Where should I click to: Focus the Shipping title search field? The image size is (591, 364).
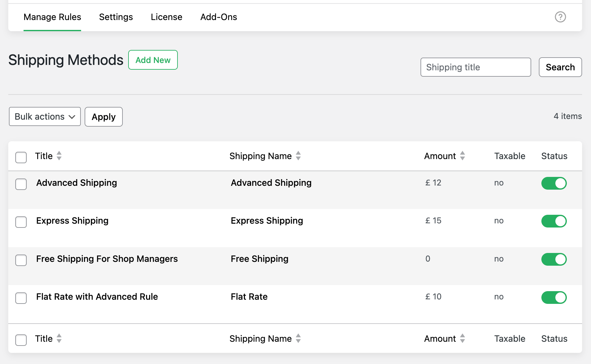click(476, 67)
